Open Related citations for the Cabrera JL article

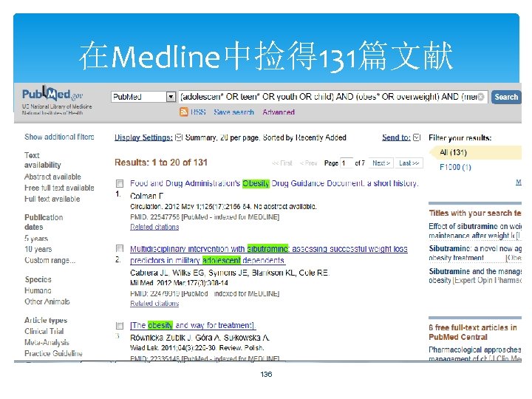pyautogui.click(x=154, y=304)
